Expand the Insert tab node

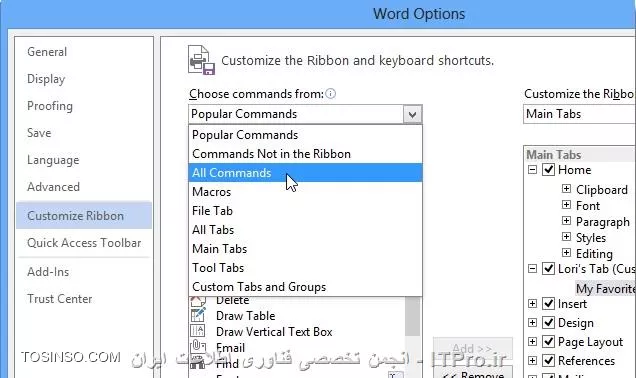[532, 303]
